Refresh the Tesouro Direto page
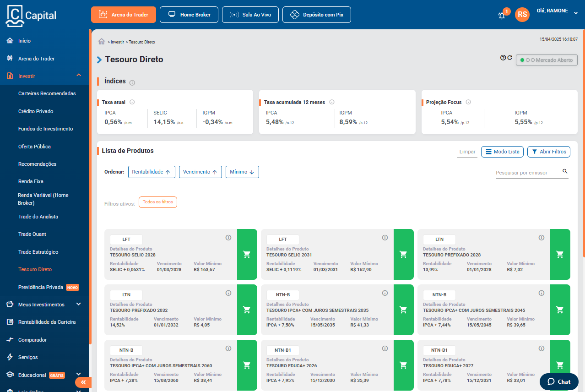This screenshot has height=392, width=585. pyautogui.click(x=509, y=58)
